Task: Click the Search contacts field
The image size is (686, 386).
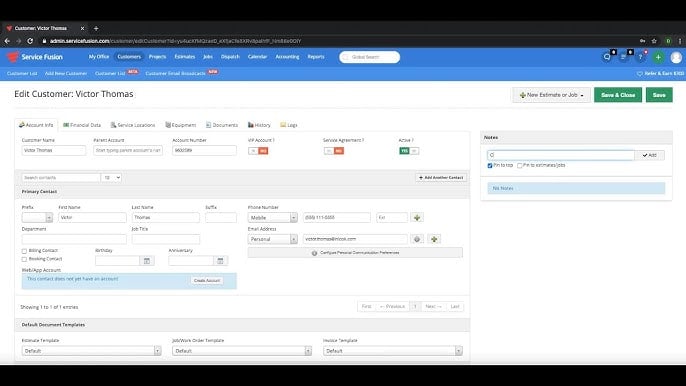Action: click(x=61, y=178)
